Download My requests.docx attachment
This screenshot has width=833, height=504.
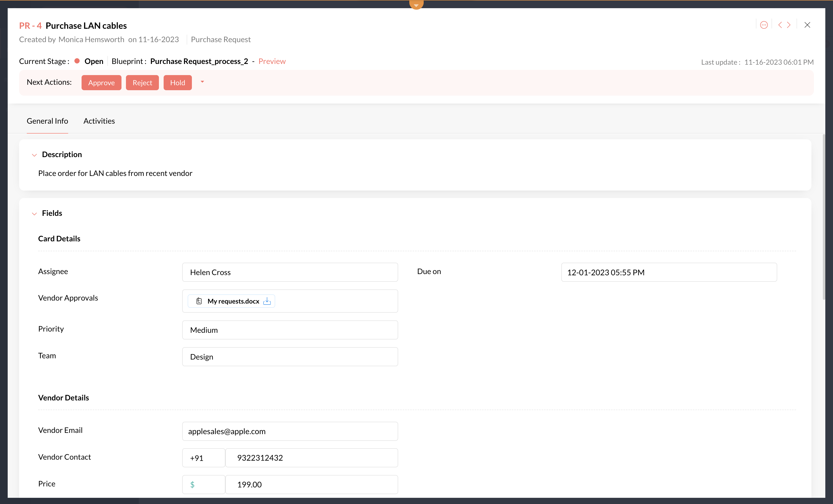tap(267, 301)
